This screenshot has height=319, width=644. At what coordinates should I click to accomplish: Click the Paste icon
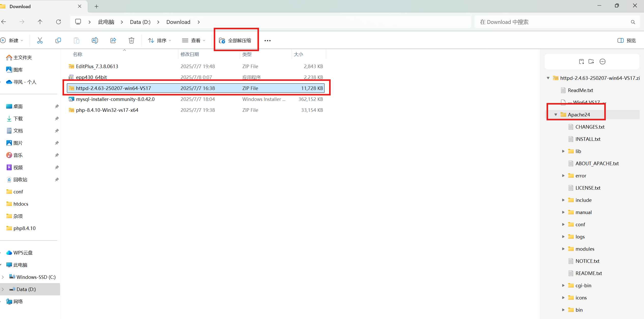(76, 40)
